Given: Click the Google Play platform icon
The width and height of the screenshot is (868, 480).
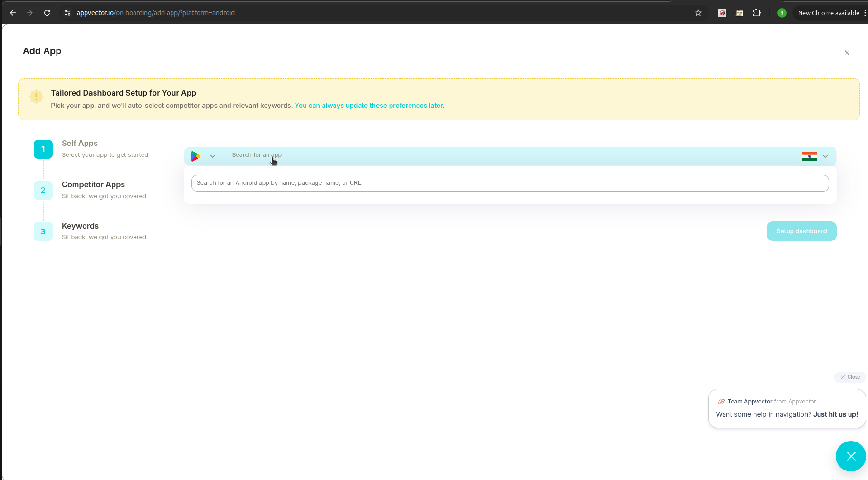Looking at the screenshot, I should click(196, 156).
